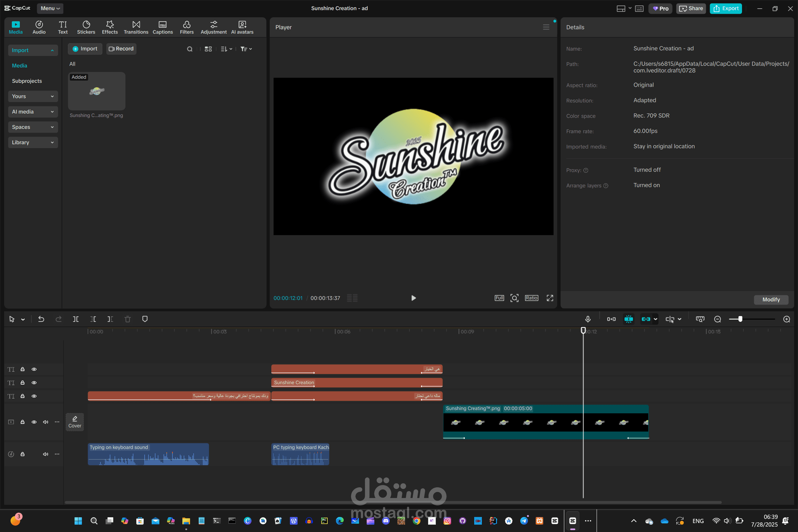Lock the audio track

pos(22,454)
